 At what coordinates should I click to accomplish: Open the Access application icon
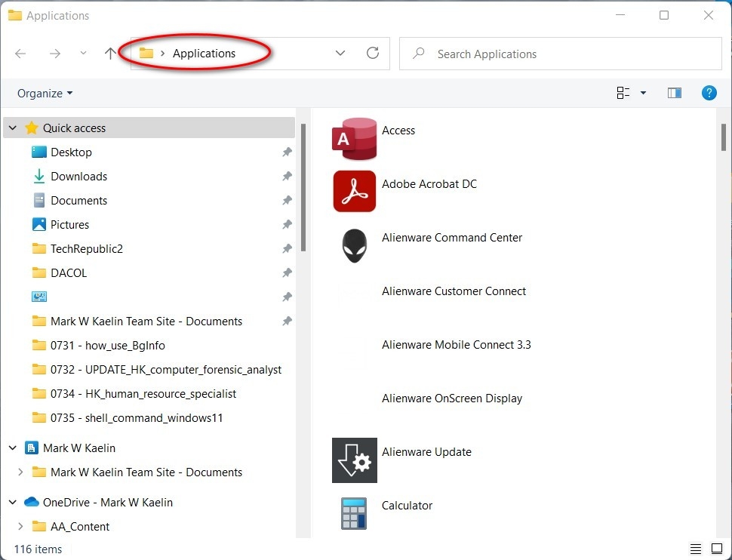(x=354, y=139)
